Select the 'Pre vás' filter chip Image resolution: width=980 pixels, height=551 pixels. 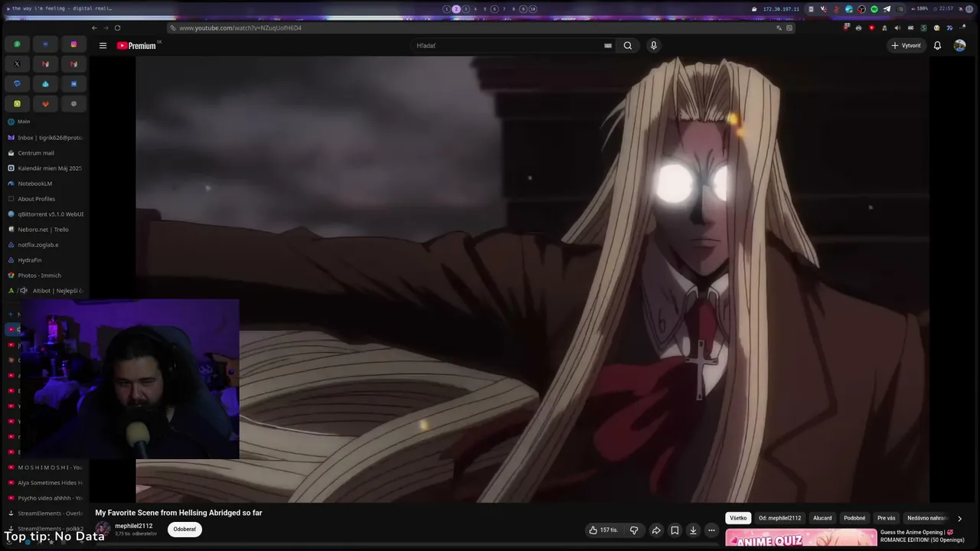886,518
